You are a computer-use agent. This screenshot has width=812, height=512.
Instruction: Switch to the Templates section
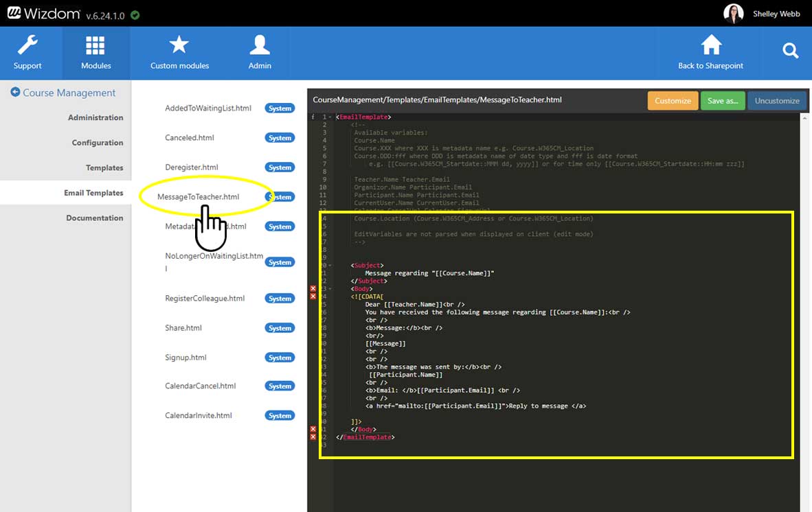click(x=104, y=167)
